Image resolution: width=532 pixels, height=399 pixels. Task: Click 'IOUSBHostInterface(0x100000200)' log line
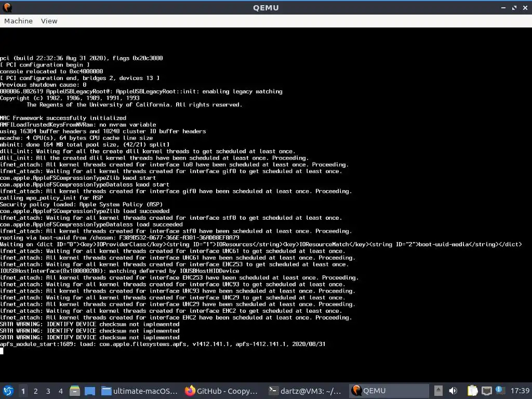(119, 271)
